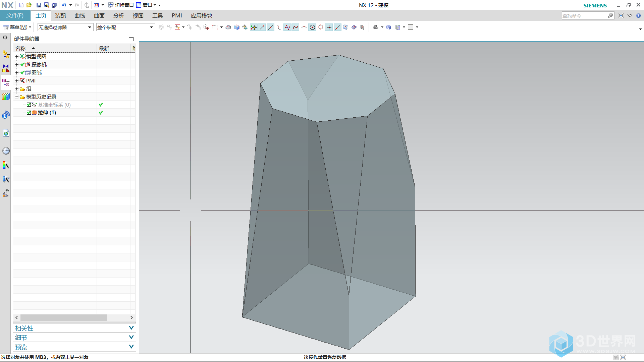The width and height of the screenshot is (644, 362).
Task: Expand the 图纸 tree node
Action: [x=16, y=72]
